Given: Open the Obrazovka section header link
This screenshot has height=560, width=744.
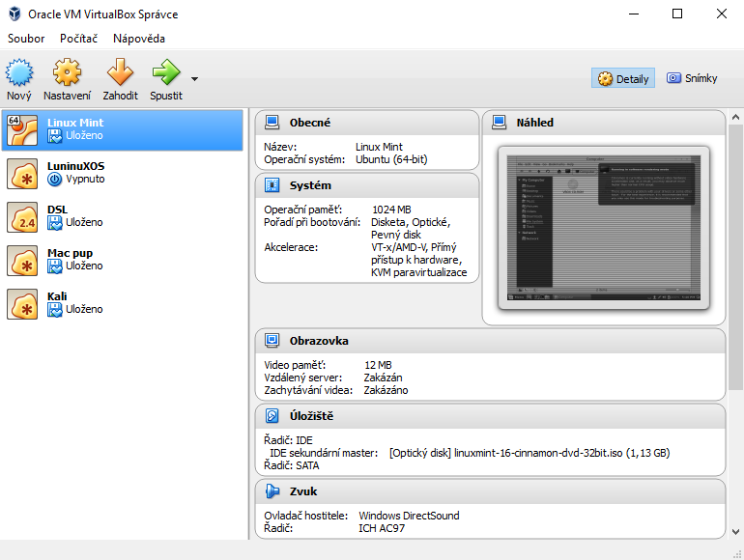Looking at the screenshot, I should click(319, 341).
